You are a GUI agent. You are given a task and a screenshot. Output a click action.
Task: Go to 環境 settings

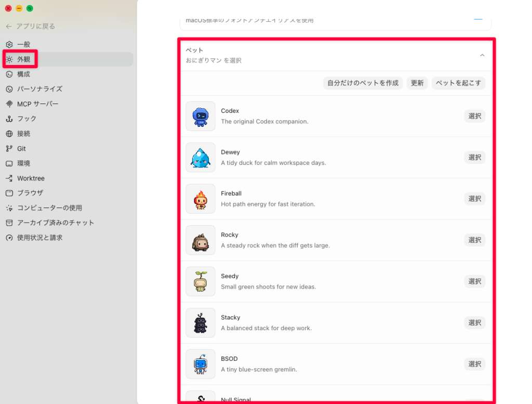coord(68,164)
